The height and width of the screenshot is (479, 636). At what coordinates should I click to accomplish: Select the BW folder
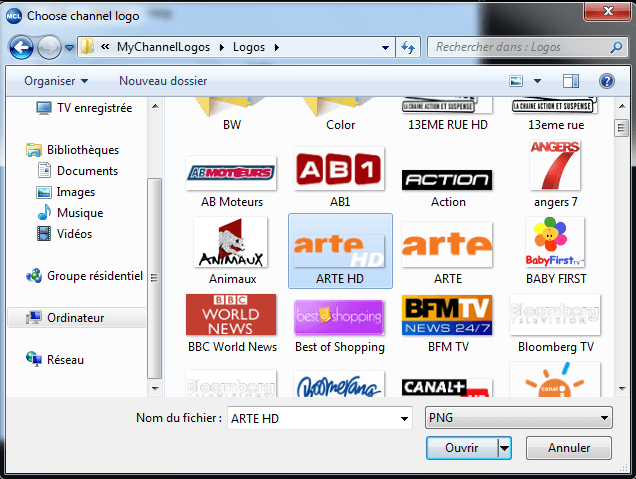[x=232, y=114]
